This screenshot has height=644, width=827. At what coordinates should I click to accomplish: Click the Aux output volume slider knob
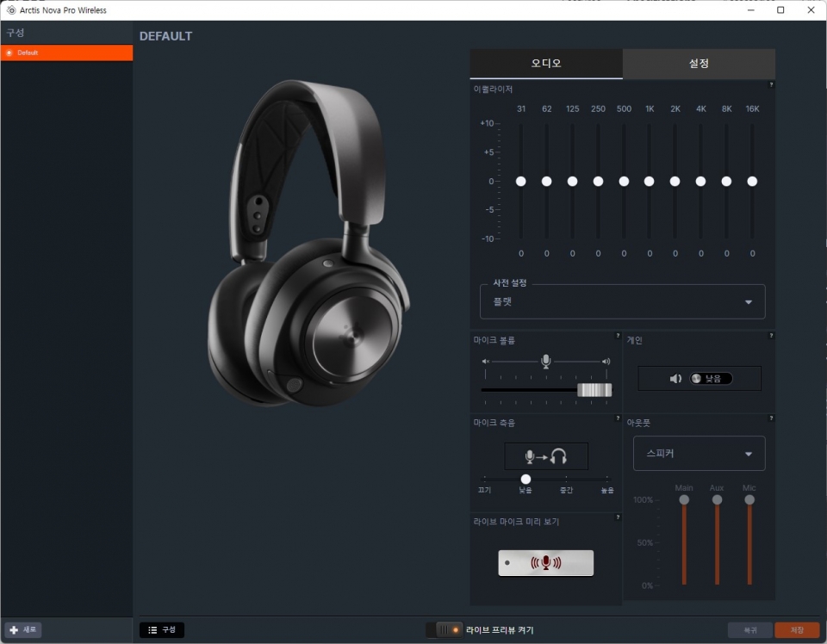717,499
